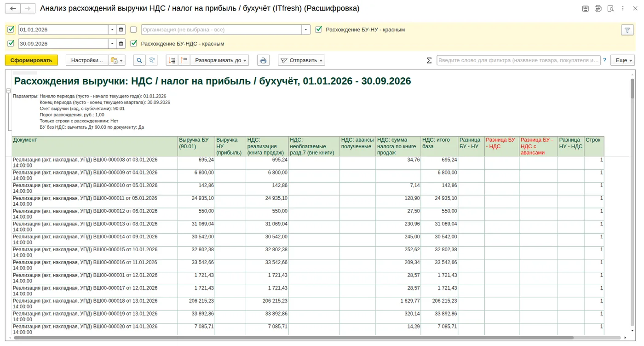Click the find-next search icon
The image size is (644, 346).
[x=151, y=60]
